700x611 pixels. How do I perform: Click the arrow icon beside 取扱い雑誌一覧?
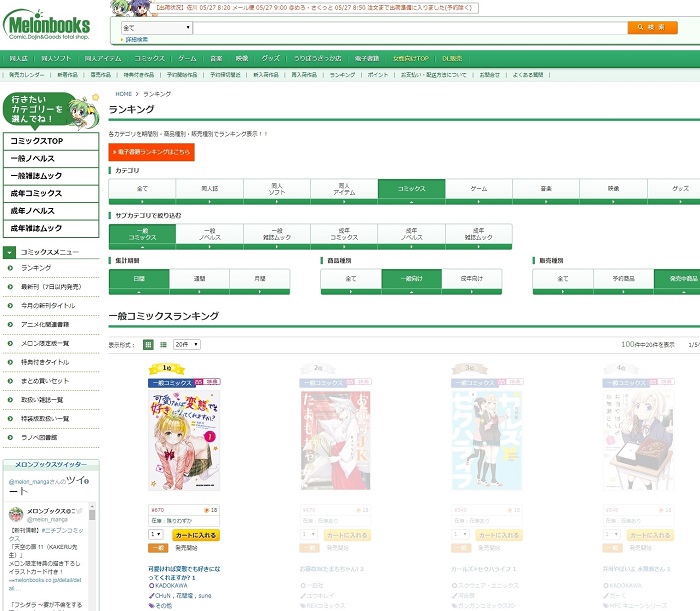tap(10, 400)
